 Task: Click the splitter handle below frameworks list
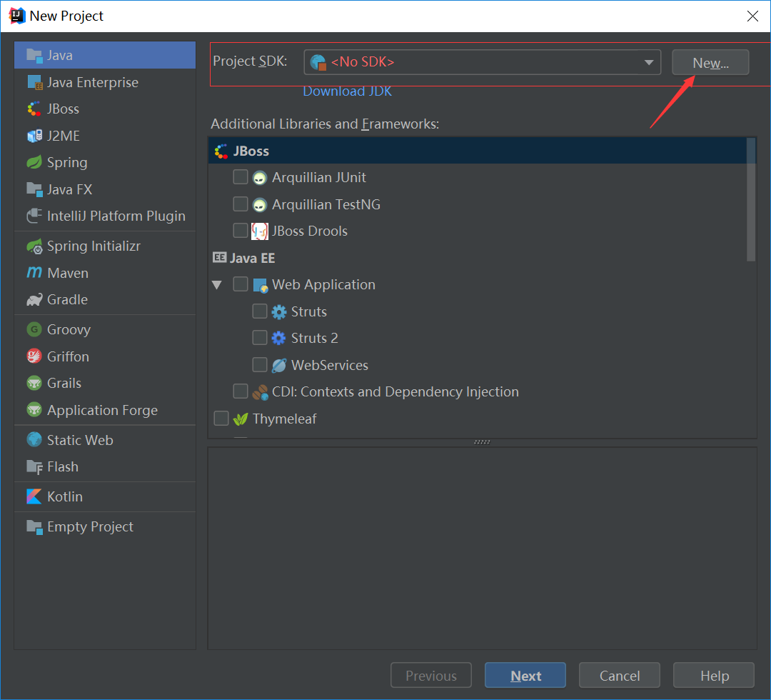pos(482,441)
